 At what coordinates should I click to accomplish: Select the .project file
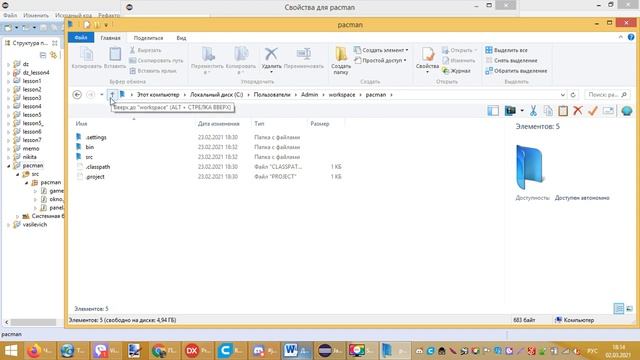(x=95, y=177)
